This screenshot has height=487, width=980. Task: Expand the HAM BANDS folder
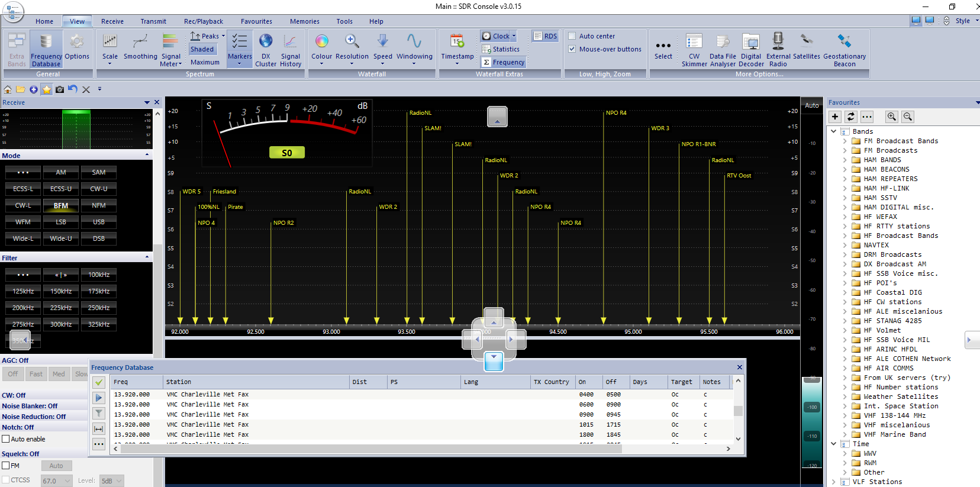[x=844, y=160]
